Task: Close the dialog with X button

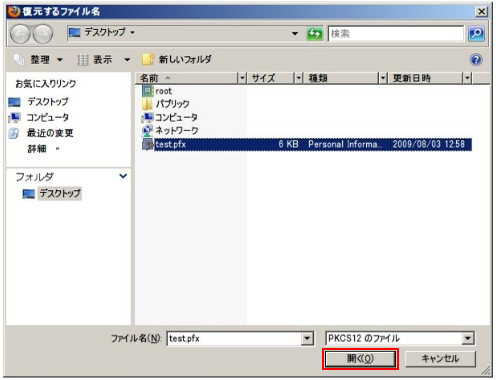Action: coord(481,12)
